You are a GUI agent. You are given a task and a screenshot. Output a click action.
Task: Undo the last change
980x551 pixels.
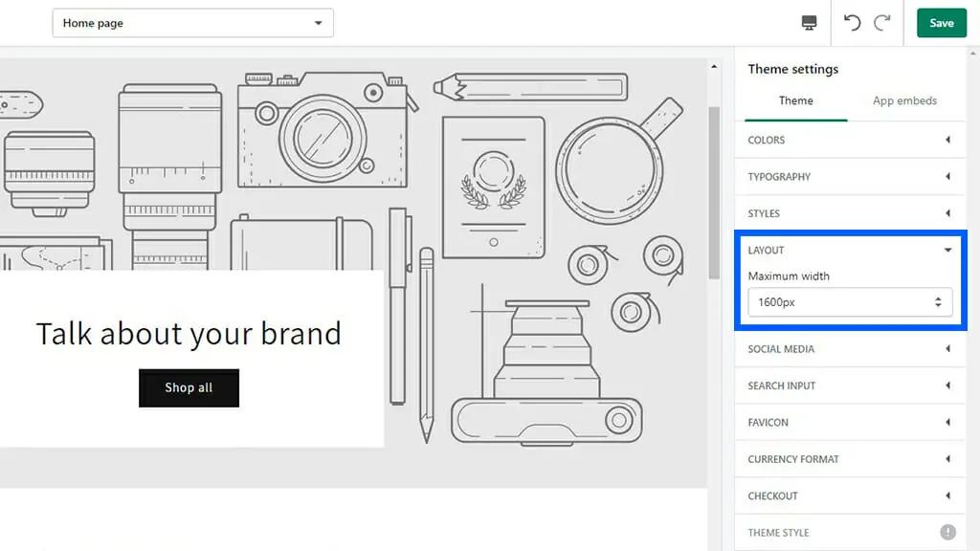click(852, 23)
